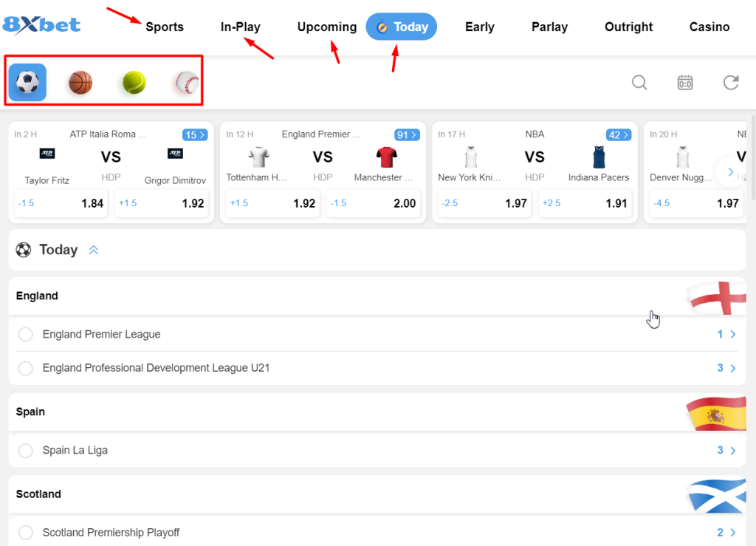
Task: Click the 8Xbet logo
Action: (x=41, y=25)
